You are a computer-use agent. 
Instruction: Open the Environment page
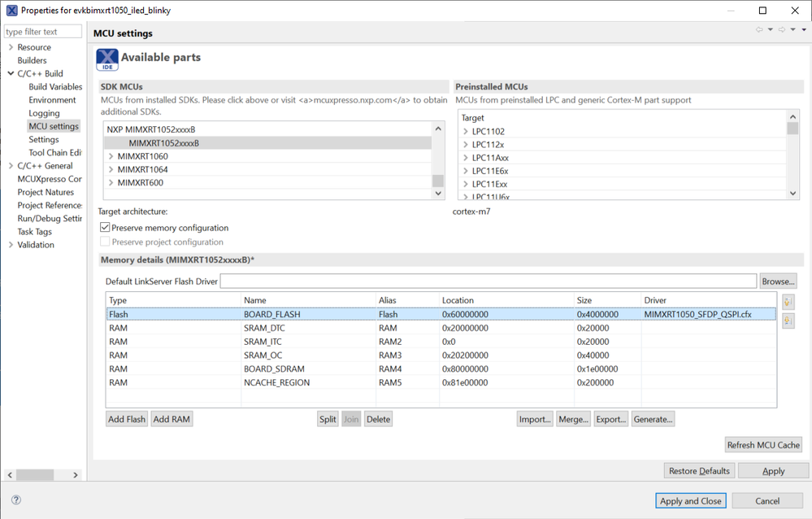(52, 100)
